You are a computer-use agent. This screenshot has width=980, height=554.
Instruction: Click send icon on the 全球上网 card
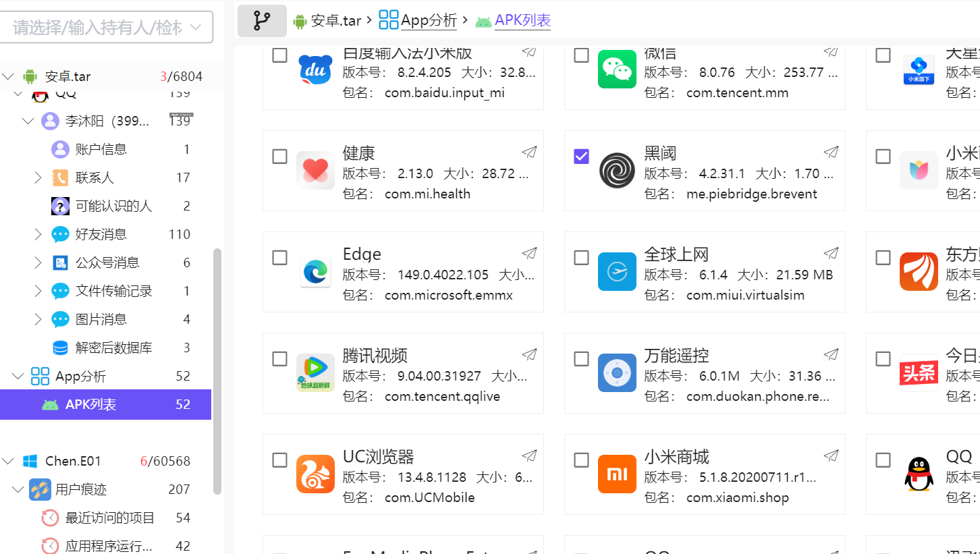click(x=832, y=254)
